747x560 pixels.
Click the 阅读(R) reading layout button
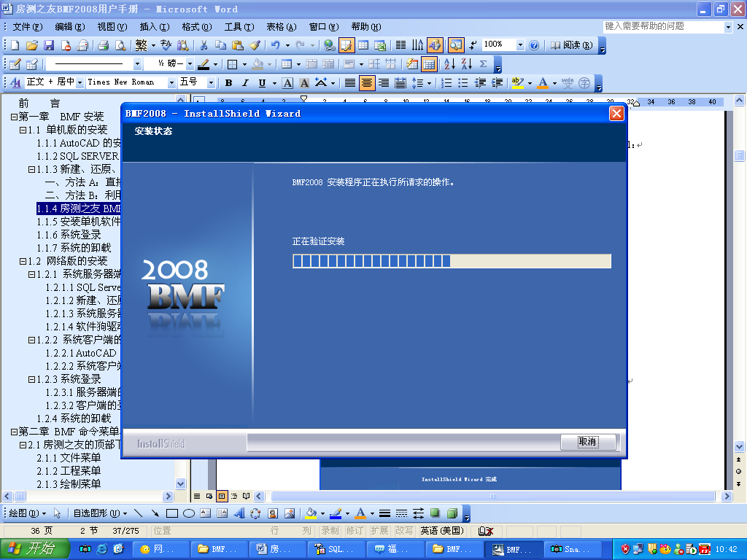pos(571,45)
